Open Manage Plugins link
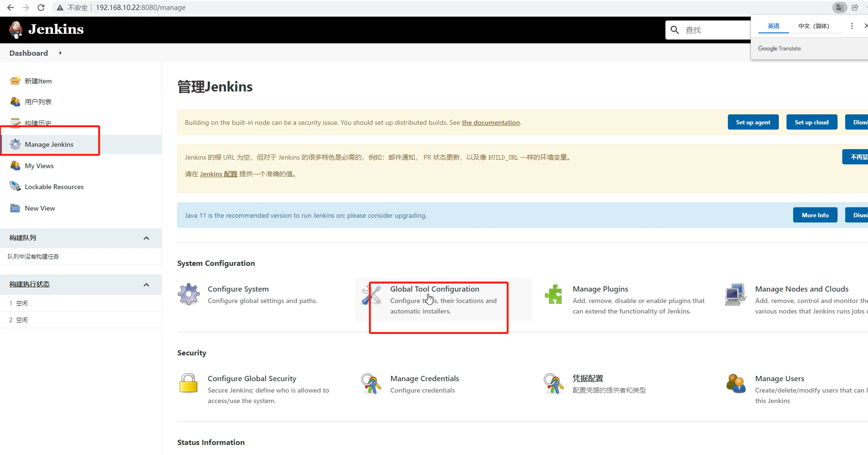868x455 pixels. pos(601,289)
